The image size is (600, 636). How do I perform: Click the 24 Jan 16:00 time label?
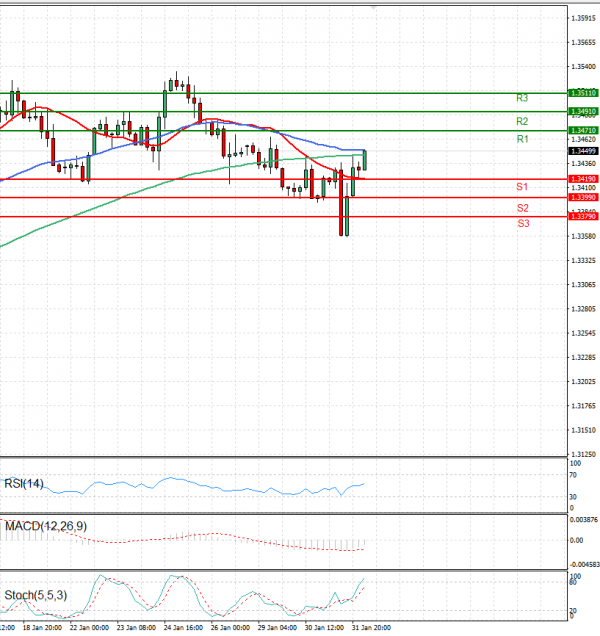pos(183,628)
